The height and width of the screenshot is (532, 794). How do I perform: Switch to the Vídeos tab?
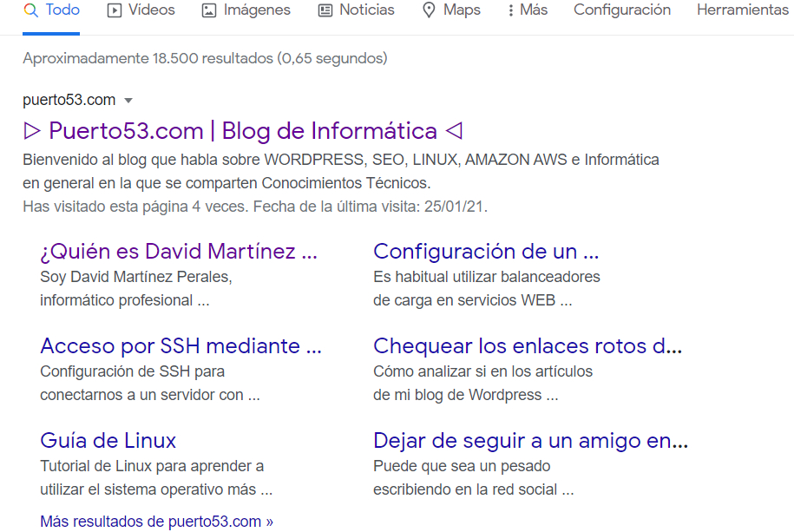tap(141, 10)
